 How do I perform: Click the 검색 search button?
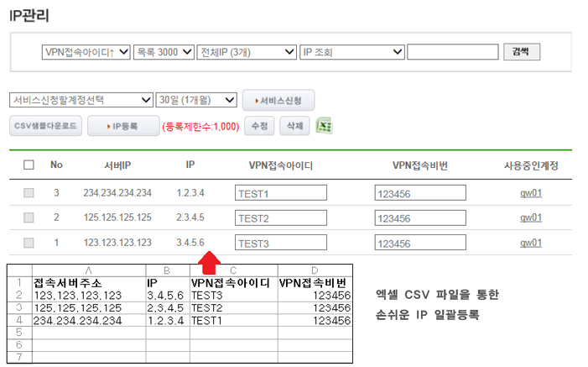pyautogui.click(x=521, y=52)
